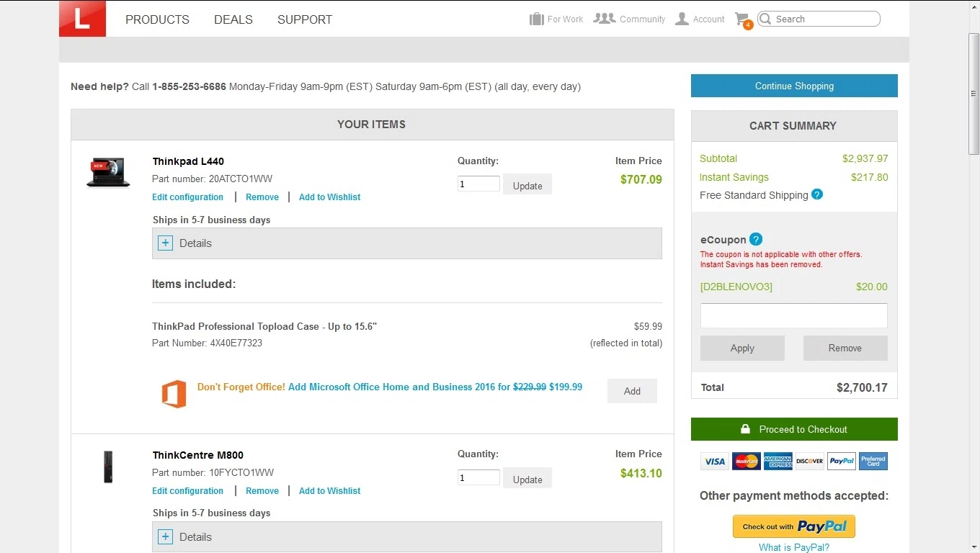Click the D2BLENOVO3 coupon code text

pyautogui.click(x=736, y=287)
